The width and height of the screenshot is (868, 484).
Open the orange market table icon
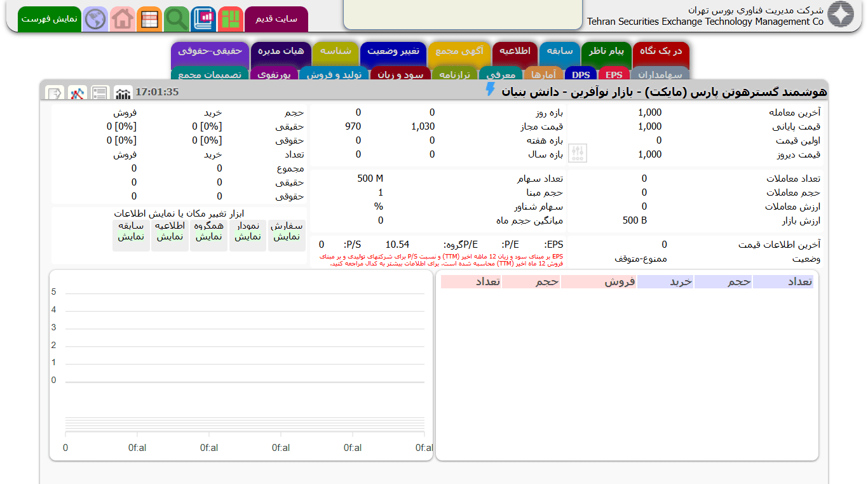tap(149, 19)
